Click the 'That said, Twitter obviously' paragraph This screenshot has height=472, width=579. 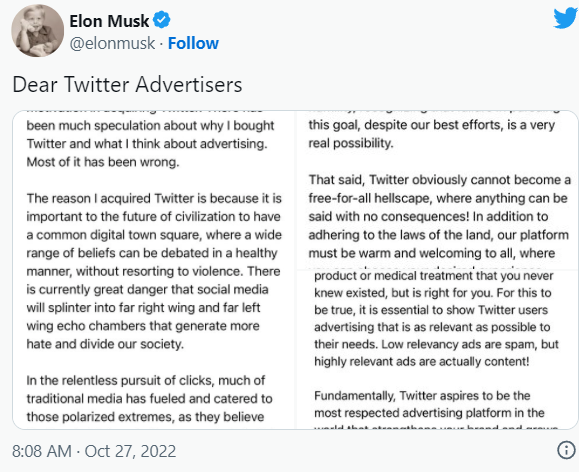tap(439, 216)
